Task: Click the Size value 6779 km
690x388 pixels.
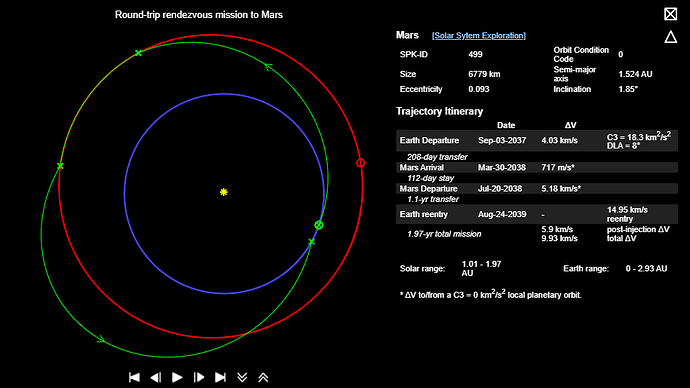Action: click(x=484, y=74)
